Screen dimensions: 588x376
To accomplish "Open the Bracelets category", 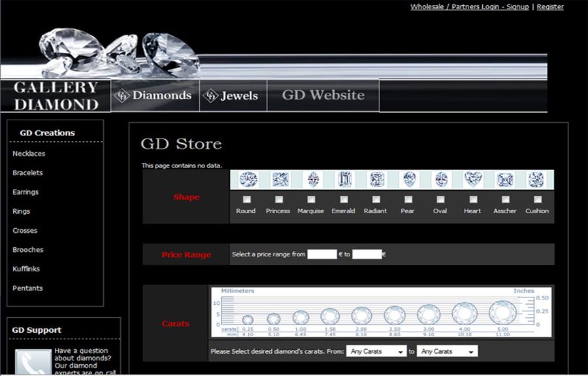I will click(x=27, y=173).
